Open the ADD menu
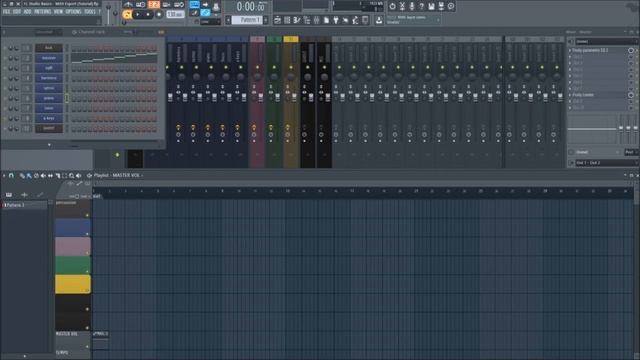Screen dimensions: 640x360 tap(27, 12)
